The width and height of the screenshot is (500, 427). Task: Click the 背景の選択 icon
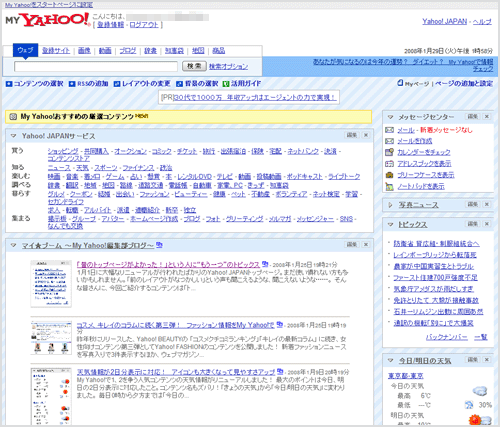[179, 84]
